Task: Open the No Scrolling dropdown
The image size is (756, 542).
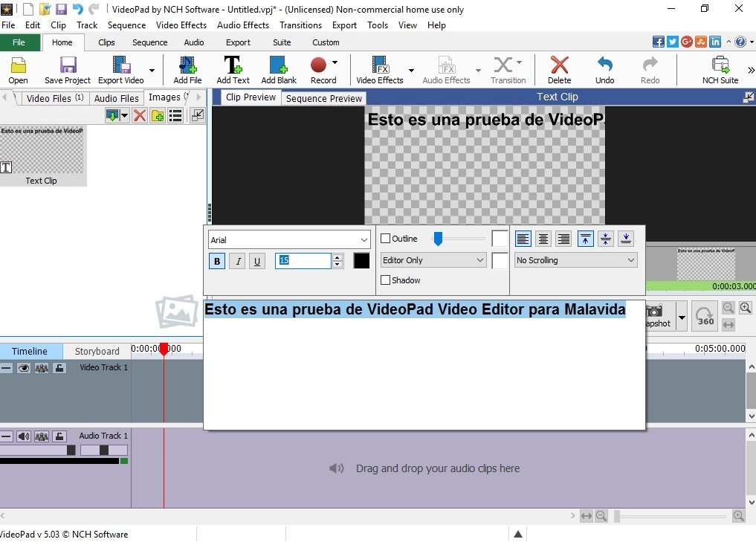Action: pos(575,260)
